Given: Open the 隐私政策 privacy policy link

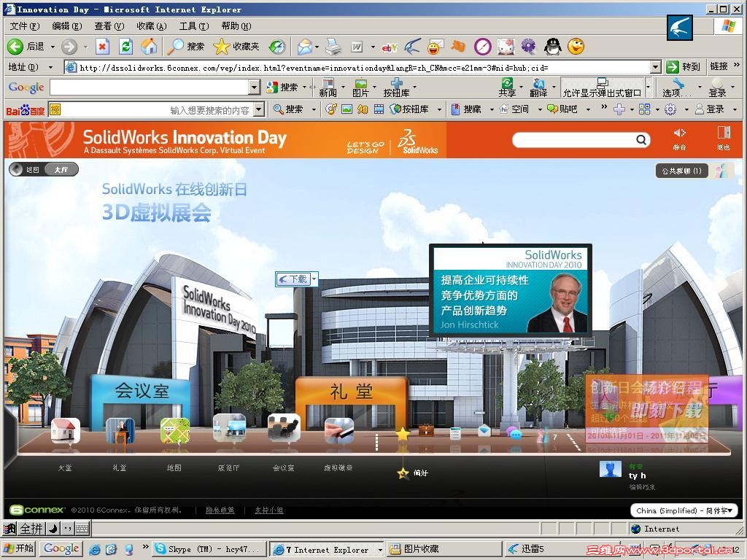Looking at the screenshot, I should pos(220,510).
